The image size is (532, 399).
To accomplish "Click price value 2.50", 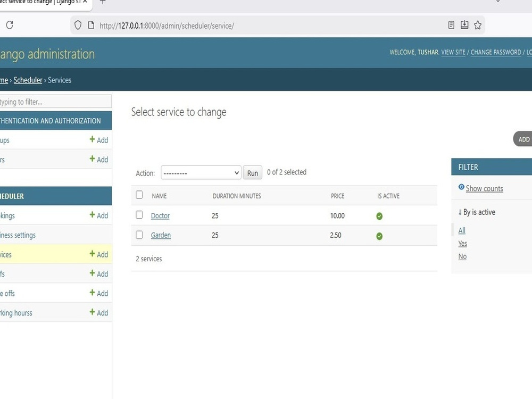I will click(336, 235).
